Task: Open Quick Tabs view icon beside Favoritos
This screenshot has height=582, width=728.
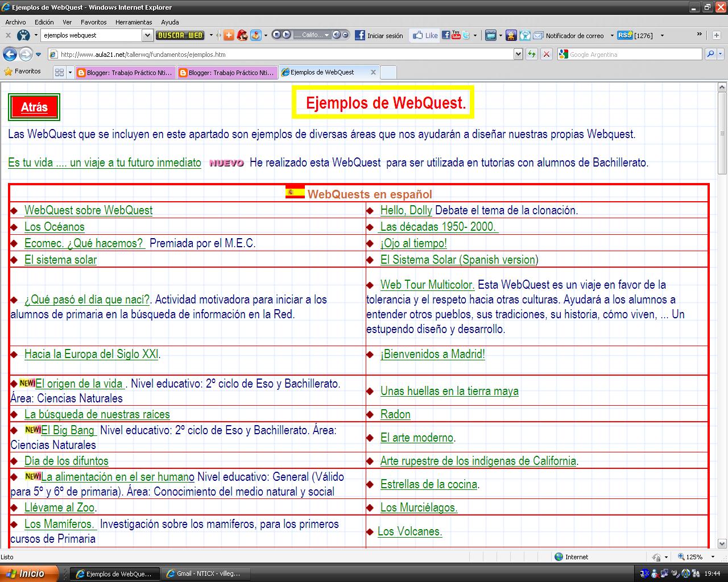Action: [x=60, y=72]
